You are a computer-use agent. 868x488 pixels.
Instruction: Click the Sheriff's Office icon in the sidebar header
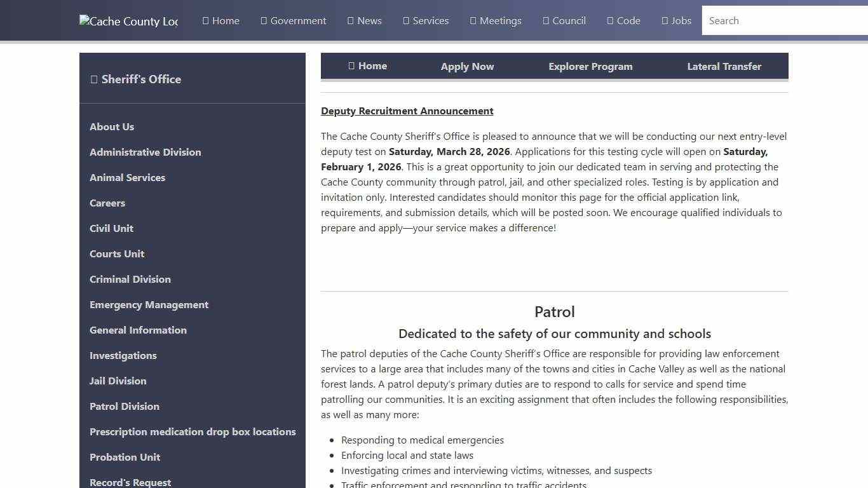[x=93, y=79]
